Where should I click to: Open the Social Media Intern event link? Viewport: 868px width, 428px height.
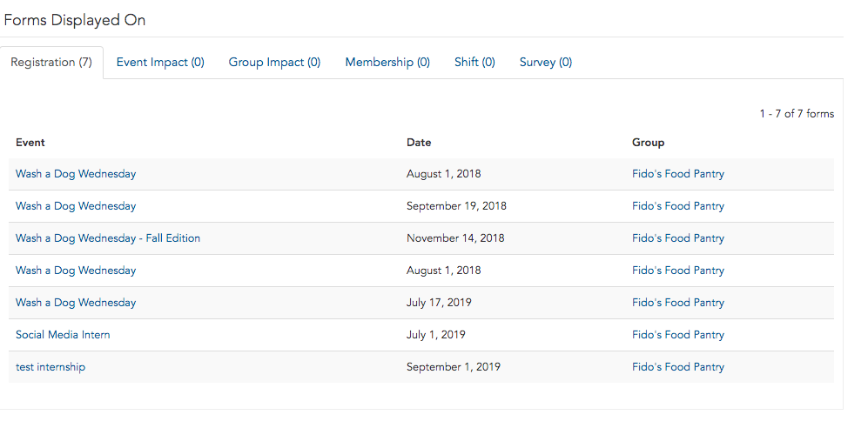[x=63, y=335]
